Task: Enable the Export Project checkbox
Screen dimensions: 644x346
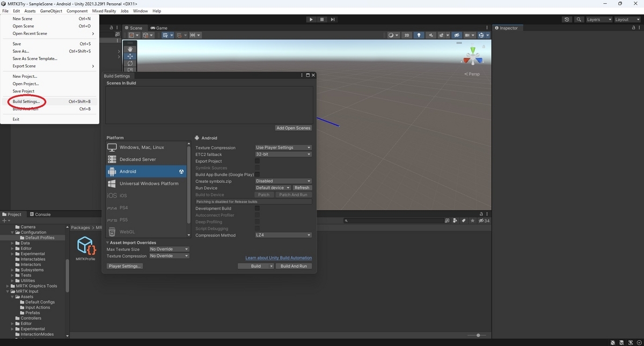Action: click(x=257, y=161)
